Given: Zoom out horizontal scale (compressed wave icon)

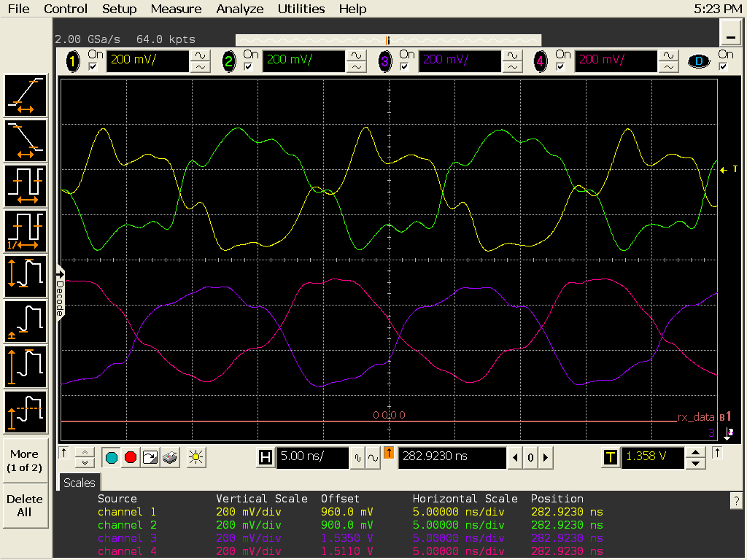Looking at the screenshot, I should coord(357,458).
